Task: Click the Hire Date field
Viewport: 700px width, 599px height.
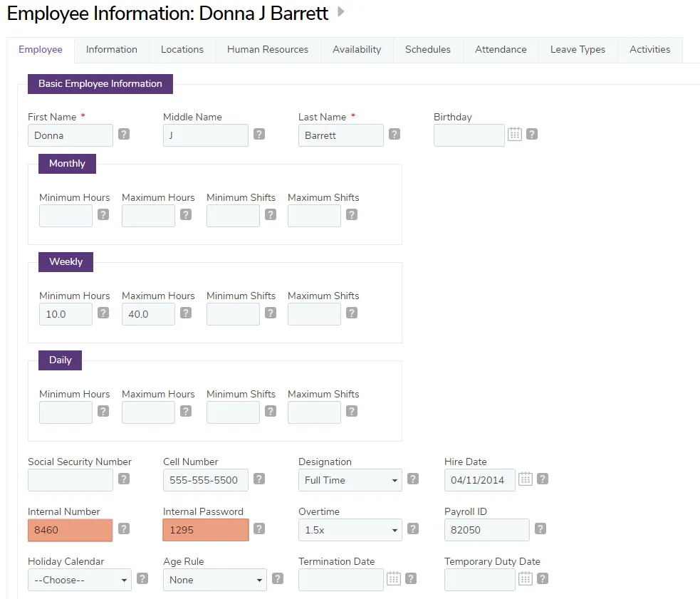Action: point(479,480)
